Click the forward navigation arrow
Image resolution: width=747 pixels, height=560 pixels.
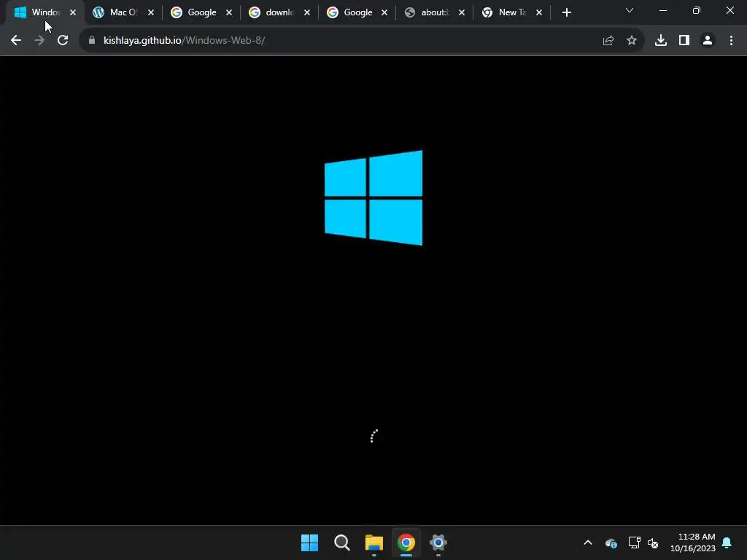pyautogui.click(x=39, y=41)
